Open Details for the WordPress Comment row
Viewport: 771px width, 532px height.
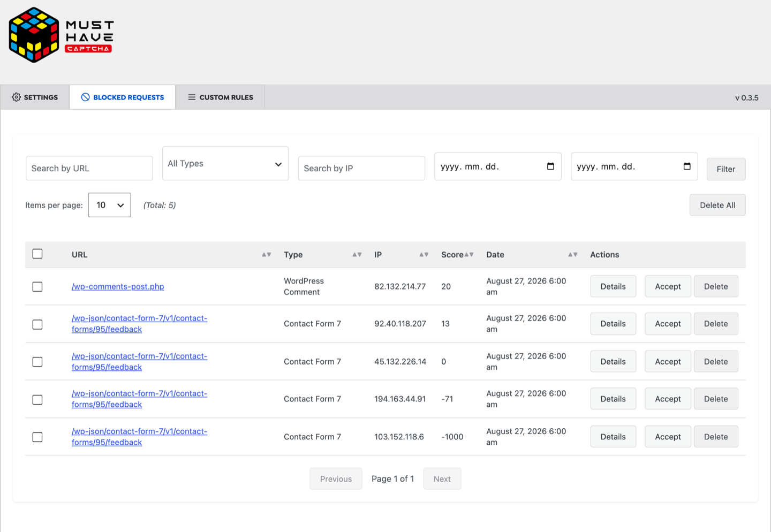click(x=613, y=286)
